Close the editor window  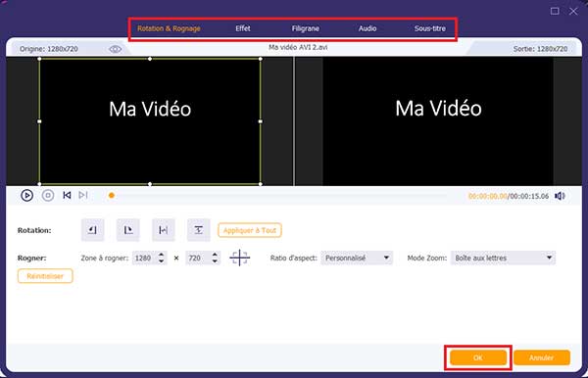[573, 11]
